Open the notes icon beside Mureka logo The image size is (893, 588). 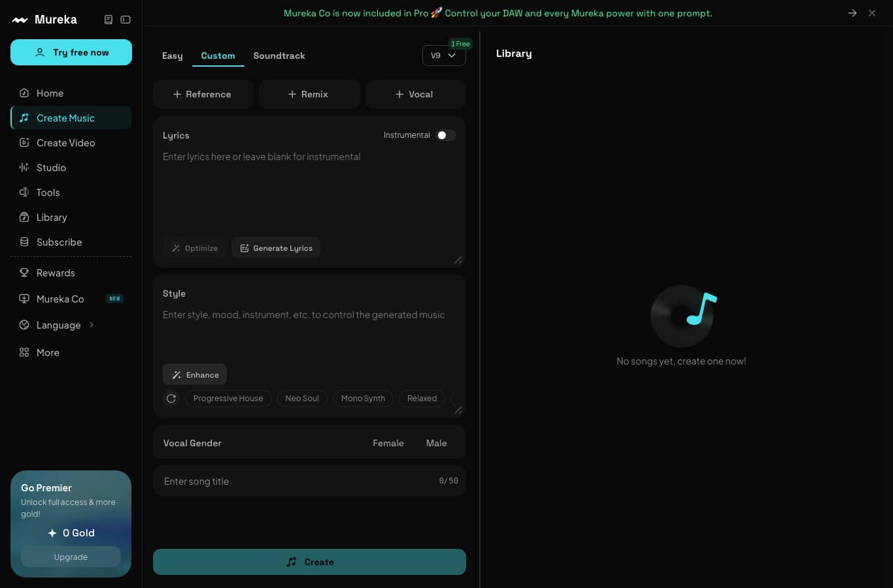(x=109, y=20)
